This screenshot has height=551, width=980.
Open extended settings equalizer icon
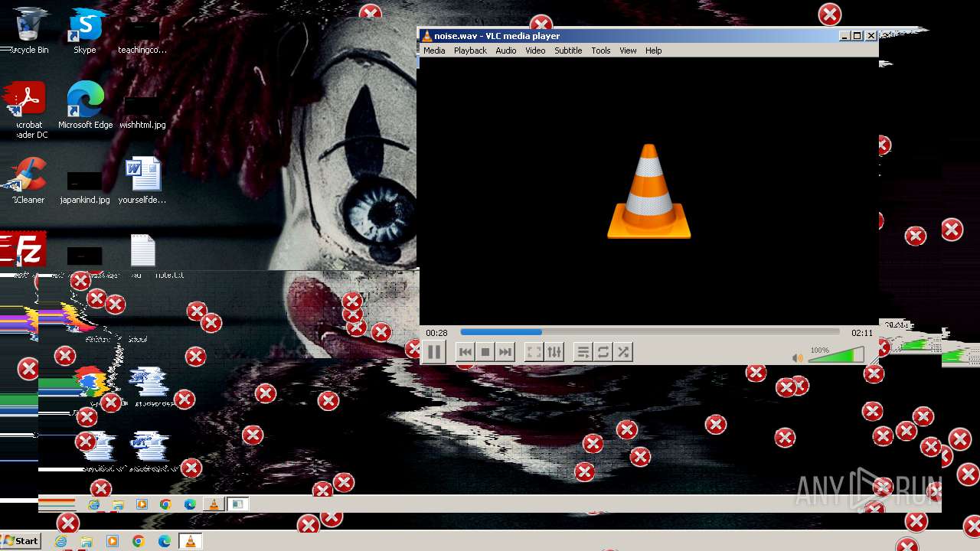pyautogui.click(x=554, y=352)
